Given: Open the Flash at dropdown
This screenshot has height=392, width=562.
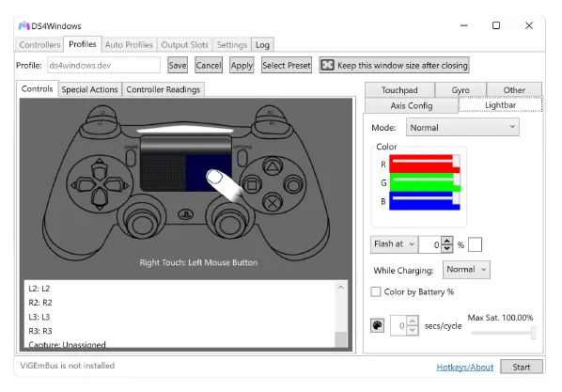Looking at the screenshot, I should [x=394, y=244].
